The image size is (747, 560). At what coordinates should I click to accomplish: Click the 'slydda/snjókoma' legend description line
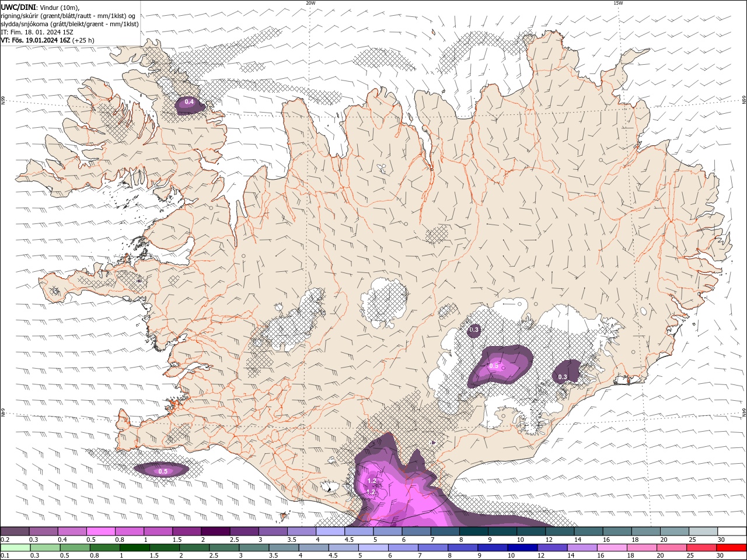tap(70, 24)
